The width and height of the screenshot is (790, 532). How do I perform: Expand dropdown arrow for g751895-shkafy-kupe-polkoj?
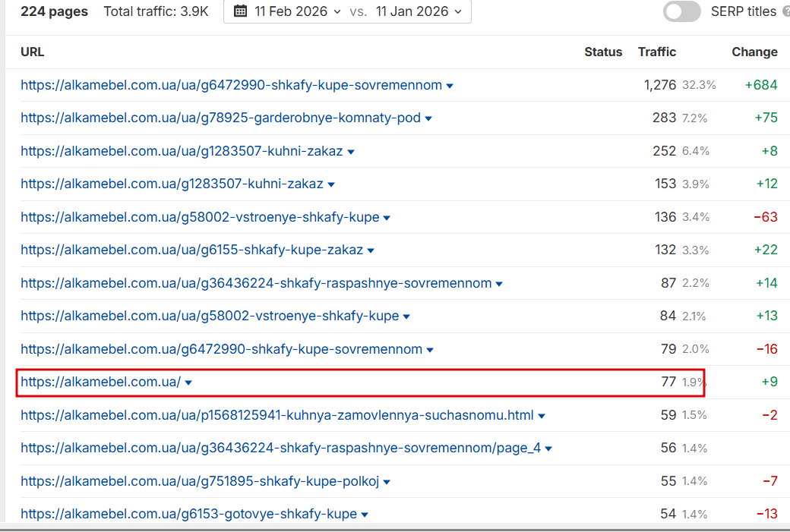click(387, 482)
